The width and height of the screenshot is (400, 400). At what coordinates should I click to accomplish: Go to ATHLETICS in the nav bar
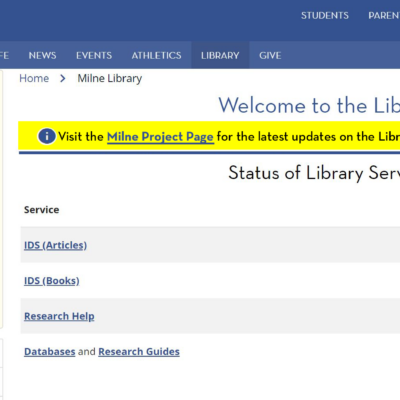click(156, 55)
